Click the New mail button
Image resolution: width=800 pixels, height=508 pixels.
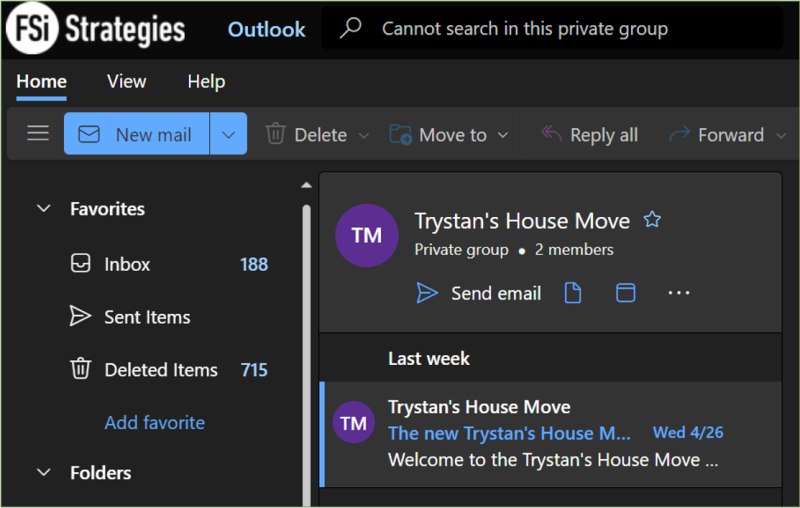(x=137, y=134)
